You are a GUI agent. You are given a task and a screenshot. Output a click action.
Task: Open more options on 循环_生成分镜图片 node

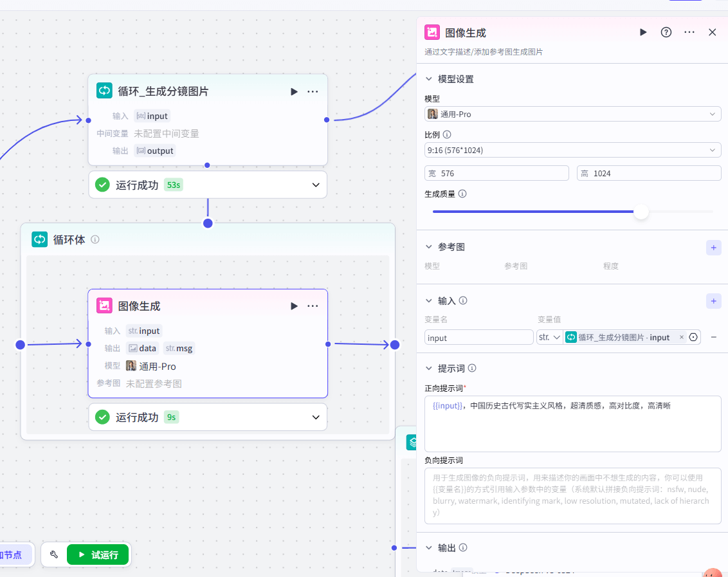pos(313,91)
